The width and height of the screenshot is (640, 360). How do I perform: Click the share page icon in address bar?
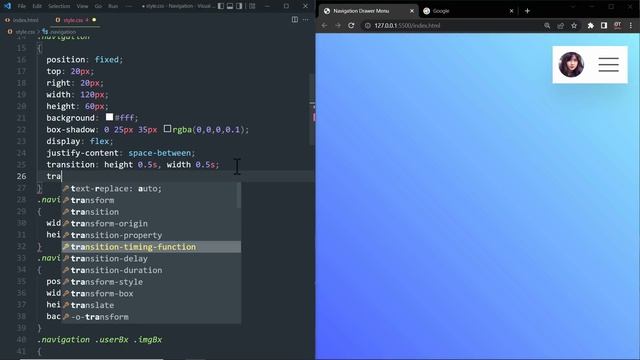[x=560, y=25]
